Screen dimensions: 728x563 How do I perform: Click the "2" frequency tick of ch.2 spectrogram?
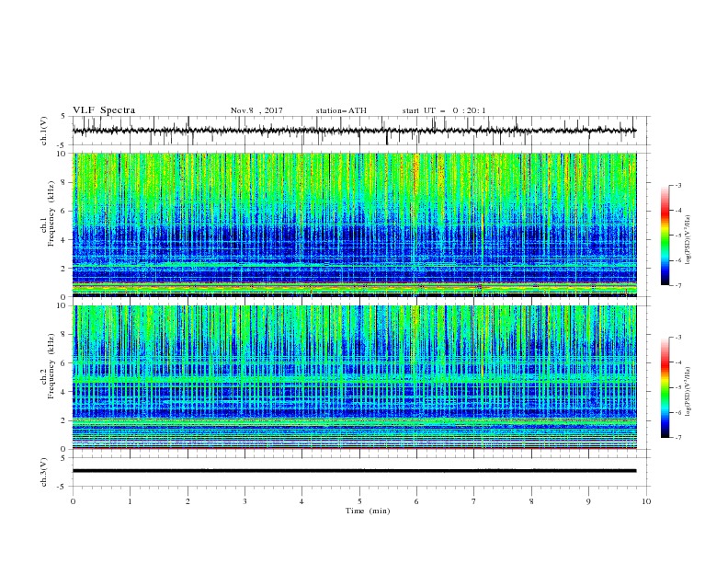pos(64,420)
